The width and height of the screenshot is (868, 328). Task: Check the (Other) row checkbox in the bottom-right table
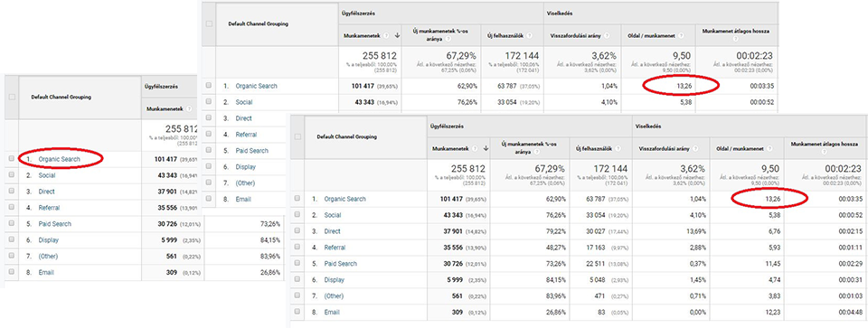pos(297,295)
